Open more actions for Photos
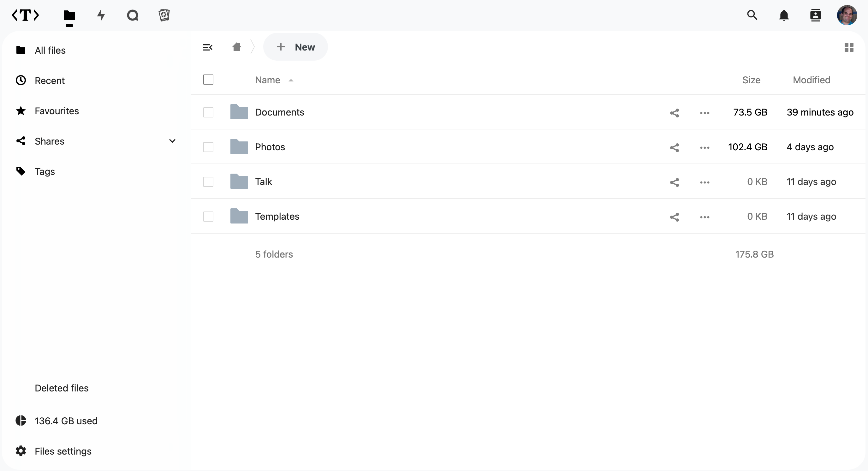This screenshot has width=868, height=471. (x=705, y=147)
